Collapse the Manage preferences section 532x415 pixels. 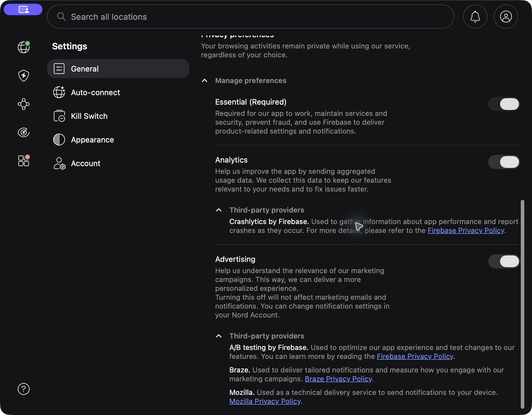tap(205, 81)
